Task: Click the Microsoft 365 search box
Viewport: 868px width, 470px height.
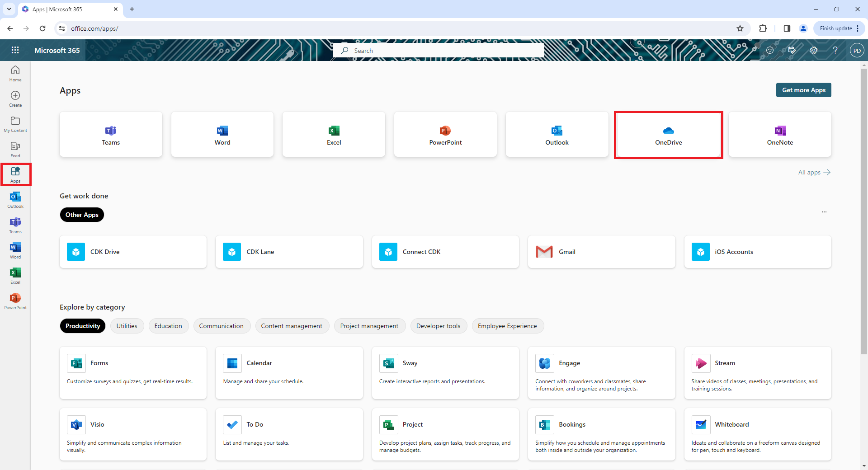Action: tap(439, 50)
